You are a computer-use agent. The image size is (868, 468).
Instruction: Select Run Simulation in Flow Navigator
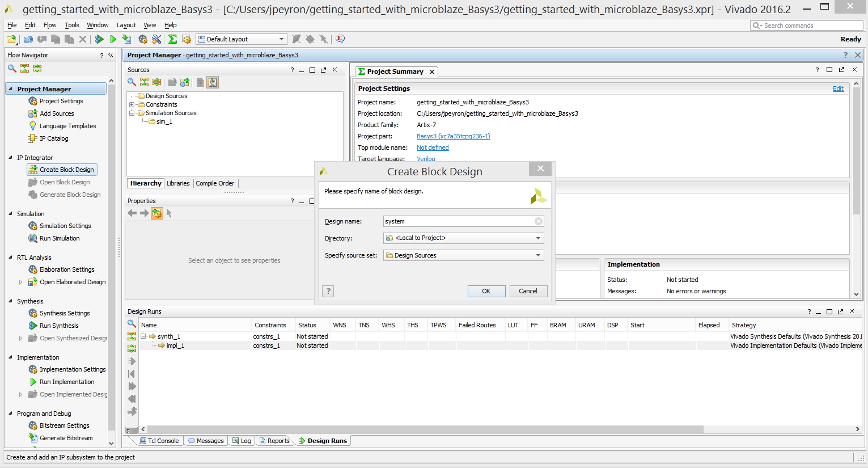(60, 238)
